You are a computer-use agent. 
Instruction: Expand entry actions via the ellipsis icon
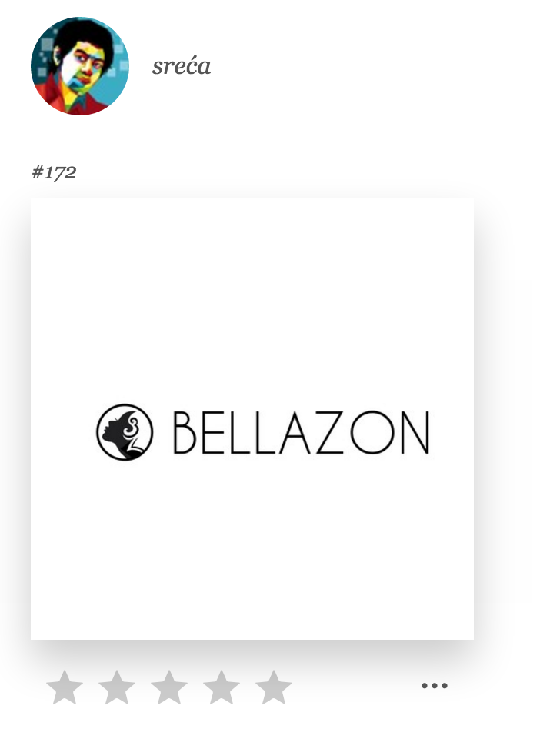(x=435, y=686)
